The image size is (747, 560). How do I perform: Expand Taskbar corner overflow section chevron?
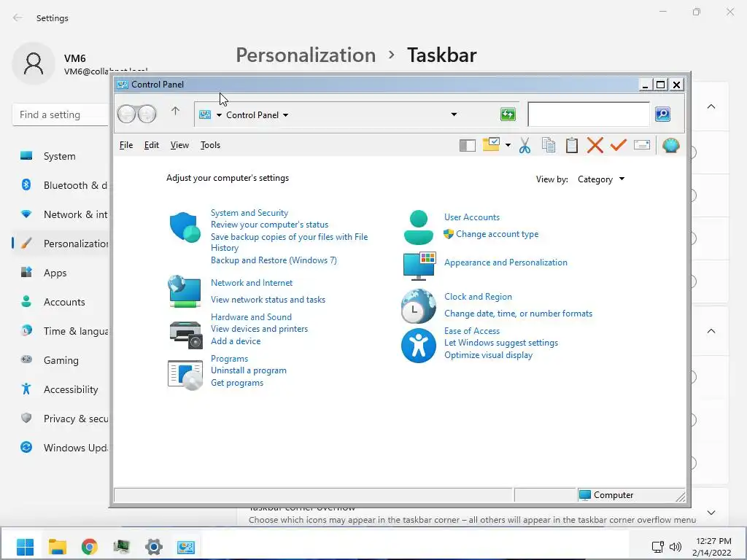[x=711, y=513]
